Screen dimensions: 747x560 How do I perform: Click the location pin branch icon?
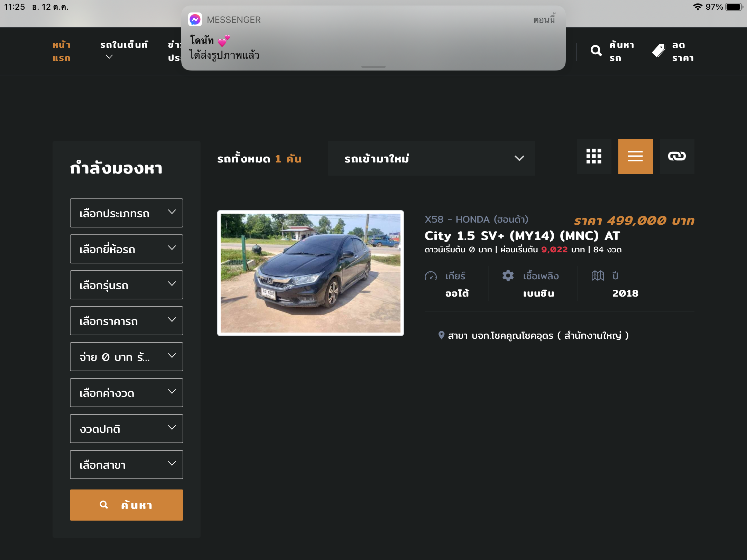[441, 335]
